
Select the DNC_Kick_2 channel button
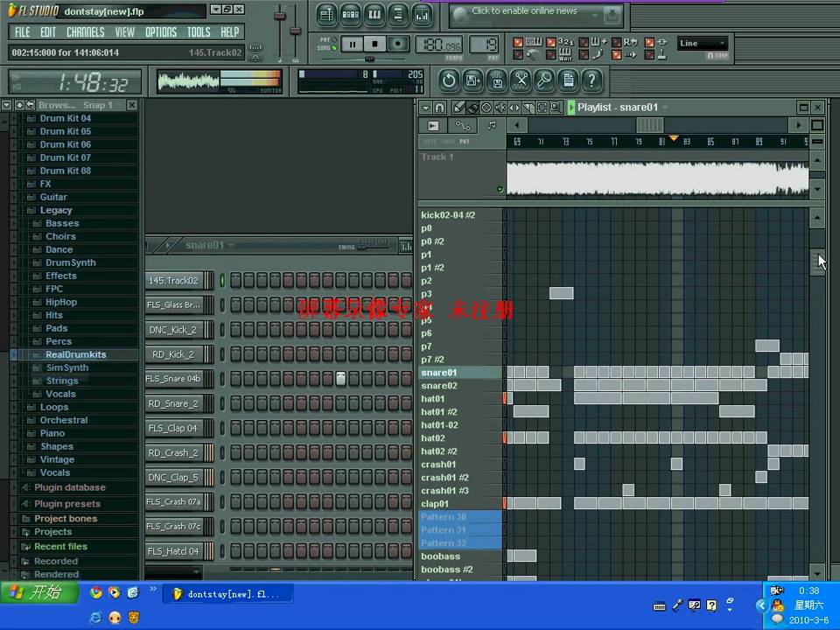(174, 330)
